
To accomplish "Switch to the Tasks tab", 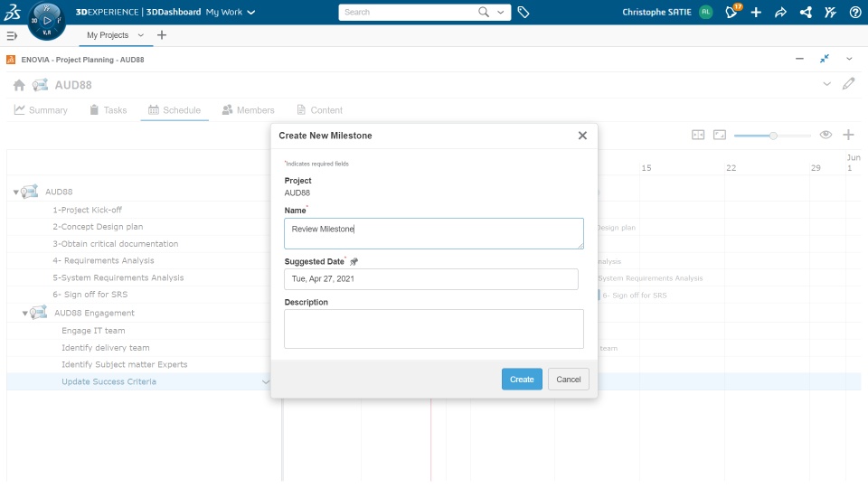I will tap(108, 110).
